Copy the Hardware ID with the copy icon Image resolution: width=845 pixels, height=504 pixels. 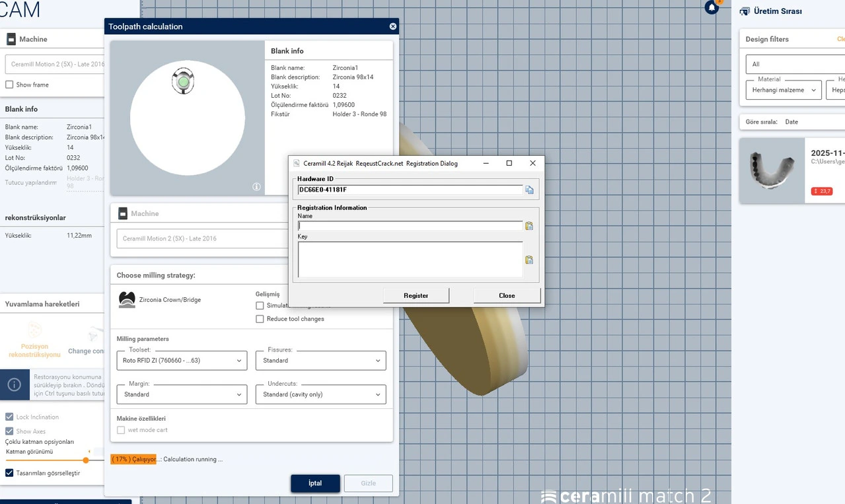click(x=529, y=190)
